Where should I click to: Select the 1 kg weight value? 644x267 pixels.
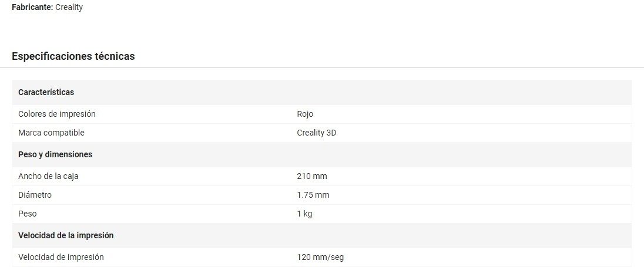click(x=304, y=214)
